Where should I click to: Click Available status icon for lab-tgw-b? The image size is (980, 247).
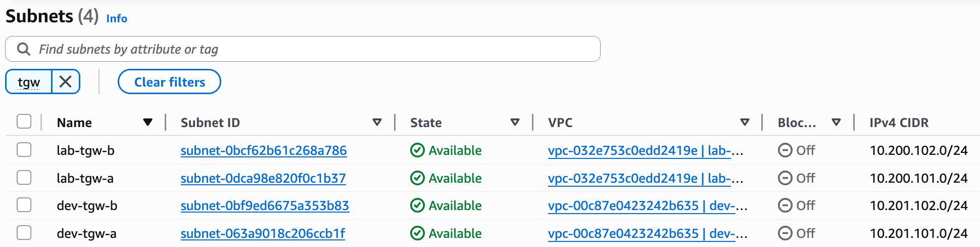pyautogui.click(x=417, y=150)
